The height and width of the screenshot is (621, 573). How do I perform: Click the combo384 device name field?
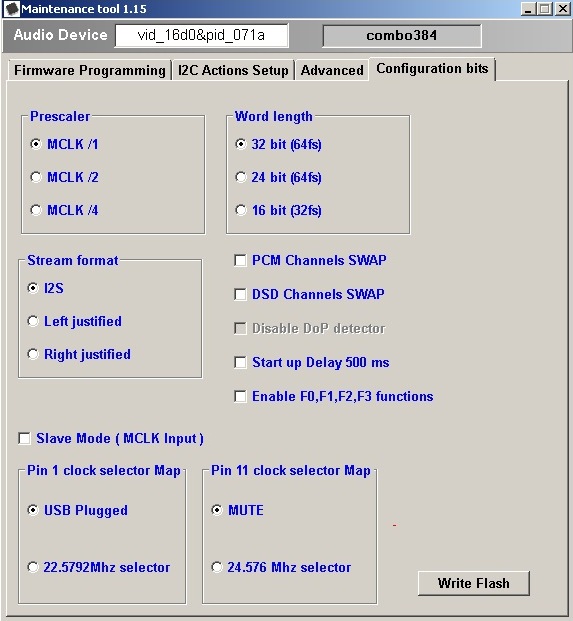[402, 36]
